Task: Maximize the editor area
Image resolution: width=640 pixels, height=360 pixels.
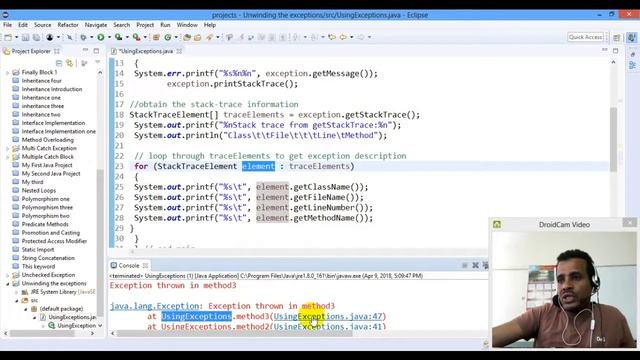Action: coord(616,51)
